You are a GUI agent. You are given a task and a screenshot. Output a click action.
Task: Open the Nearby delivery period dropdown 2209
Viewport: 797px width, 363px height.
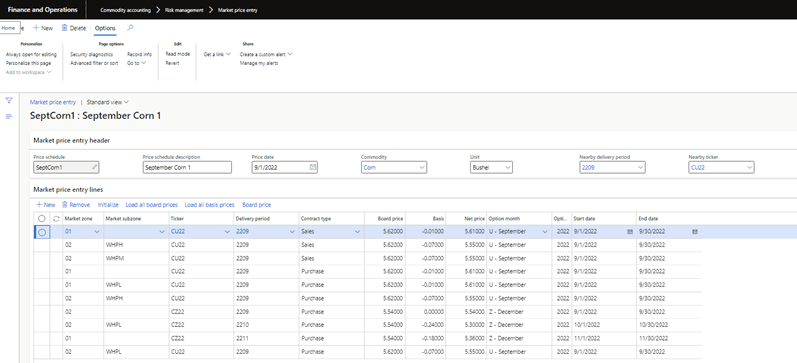click(640, 167)
